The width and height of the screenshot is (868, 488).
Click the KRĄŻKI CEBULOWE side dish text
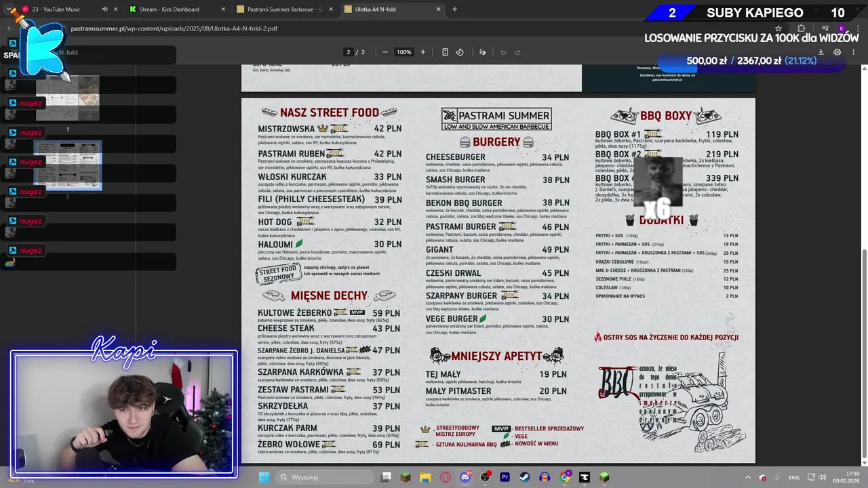[614, 262]
